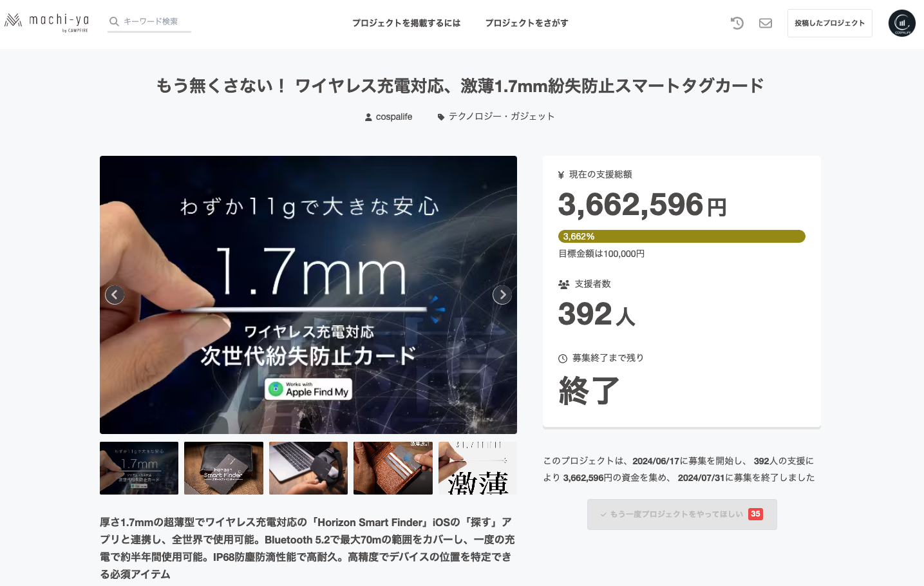This screenshot has height=586, width=924.
Task: Click the search magnifier icon
Action: click(x=114, y=21)
